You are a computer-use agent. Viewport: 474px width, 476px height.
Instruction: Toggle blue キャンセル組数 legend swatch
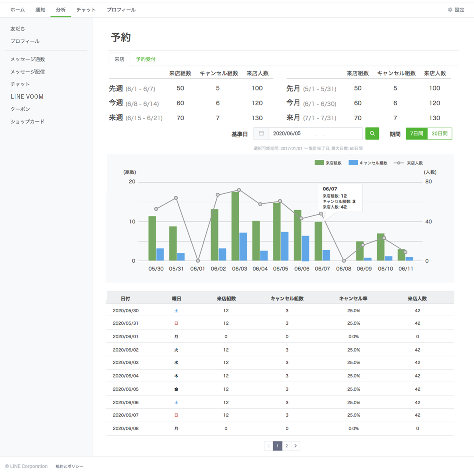pos(353,163)
